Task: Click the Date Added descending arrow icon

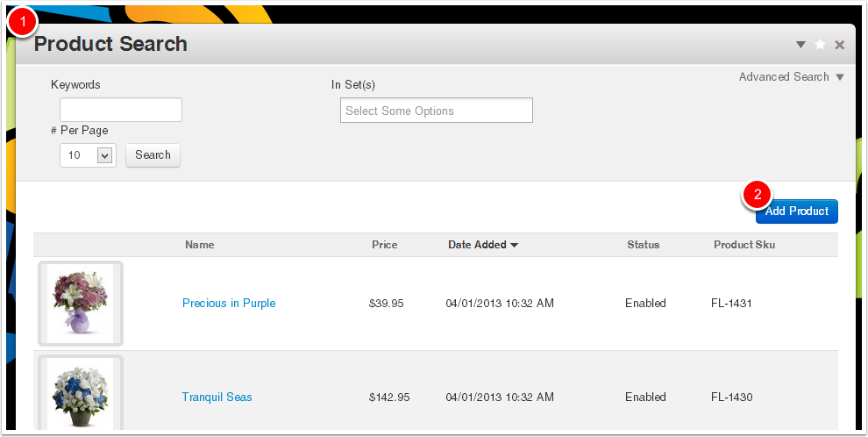Action: (x=514, y=246)
